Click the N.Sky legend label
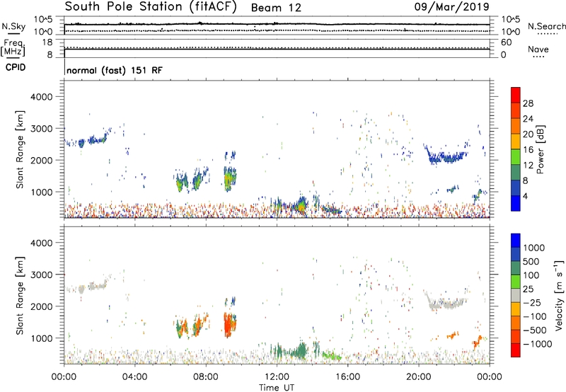The image size is (566, 392). pos(13,26)
